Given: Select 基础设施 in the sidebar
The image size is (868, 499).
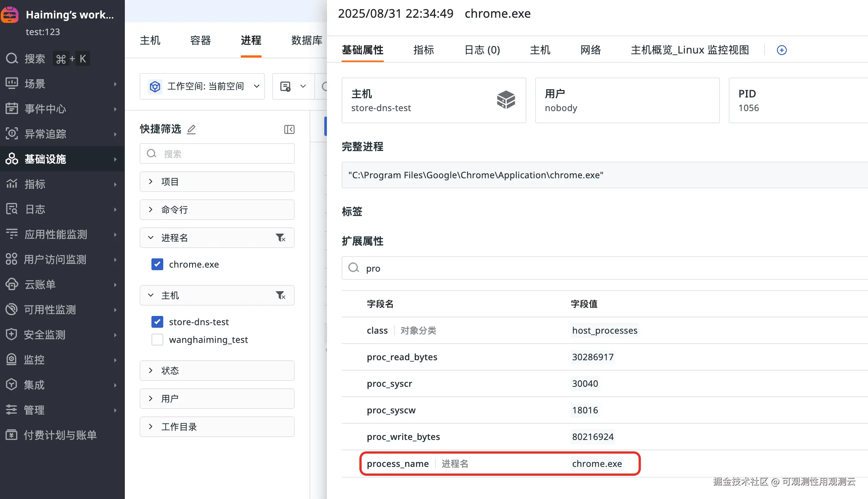Looking at the screenshot, I should 62,159.
